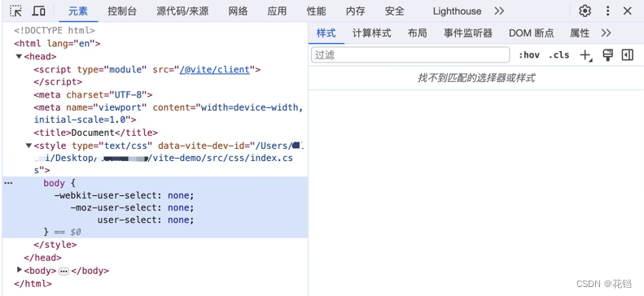This screenshot has height=296, width=644.
Task: Click the "body {" selector text
Action: coord(59,183)
